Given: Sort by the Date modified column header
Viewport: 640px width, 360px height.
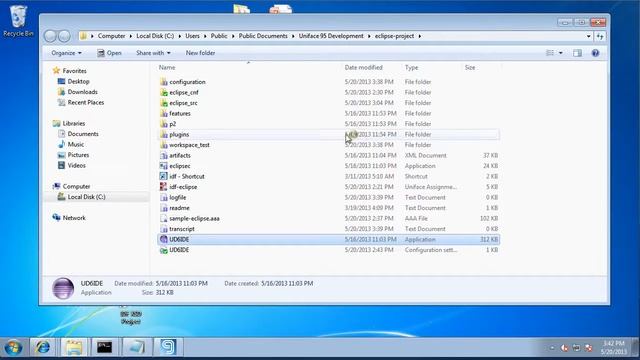Looking at the screenshot, I should coord(363,67).
